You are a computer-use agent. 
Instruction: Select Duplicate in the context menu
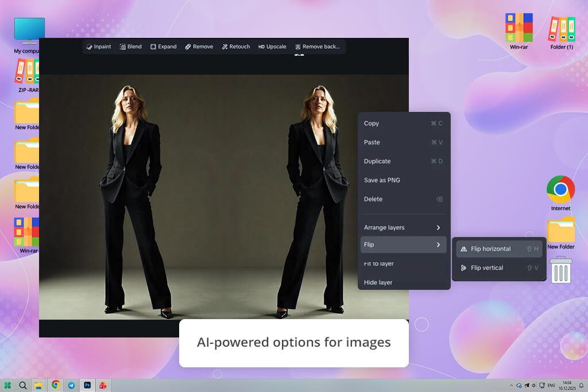[x=377, y=161]
